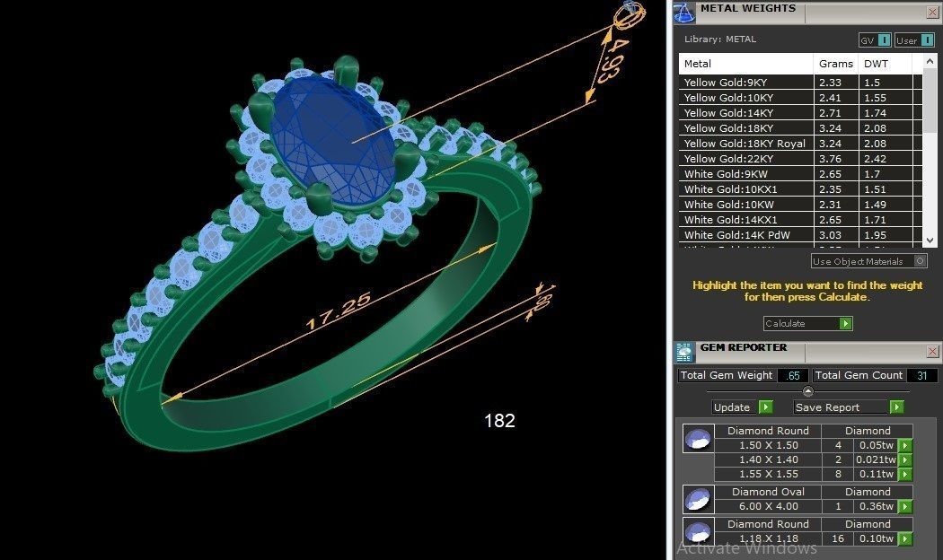Click green arrow for 1.55 X 1.55 row
The height and width of the screenshot is (560, 943).
coord(904,474)
